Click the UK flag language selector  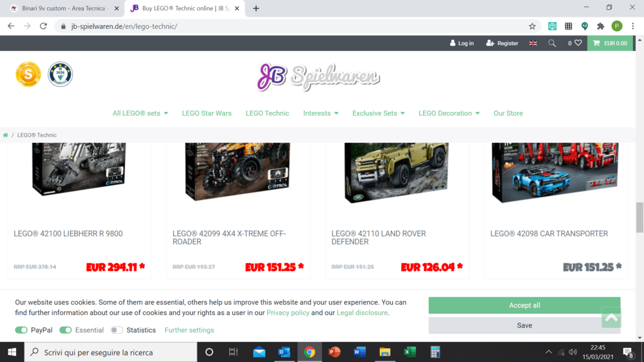point(533,43)
